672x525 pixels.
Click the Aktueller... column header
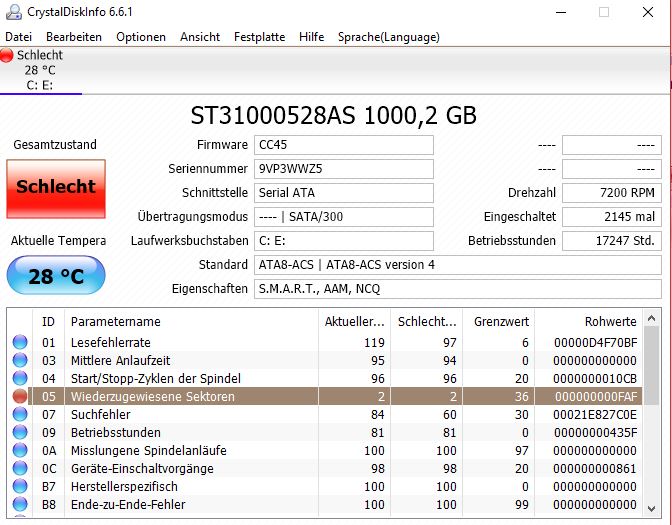(x=354, y=321)
